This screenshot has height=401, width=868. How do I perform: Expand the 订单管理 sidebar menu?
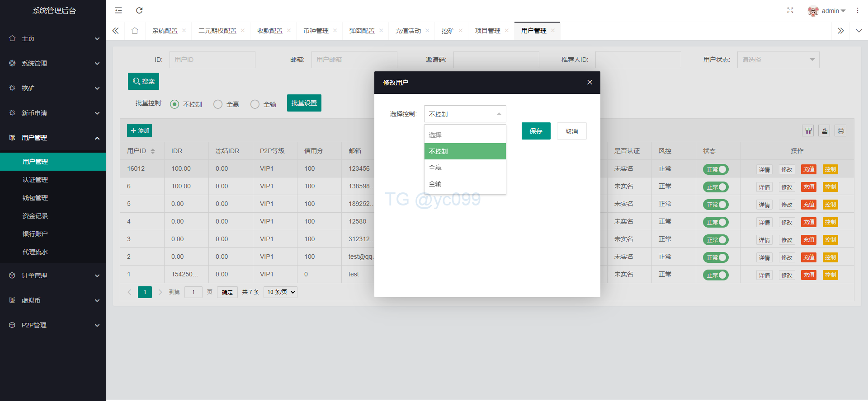53,275
